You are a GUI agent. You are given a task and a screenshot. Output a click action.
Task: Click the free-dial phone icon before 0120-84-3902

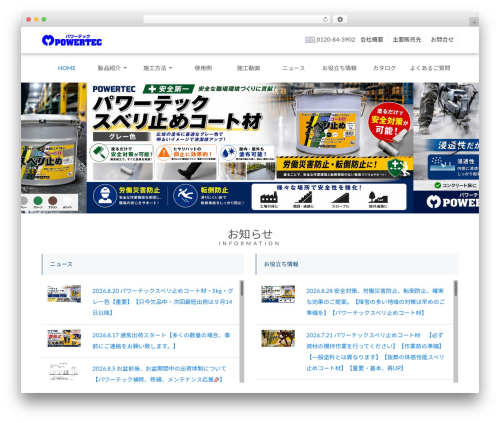click(310, 40)
